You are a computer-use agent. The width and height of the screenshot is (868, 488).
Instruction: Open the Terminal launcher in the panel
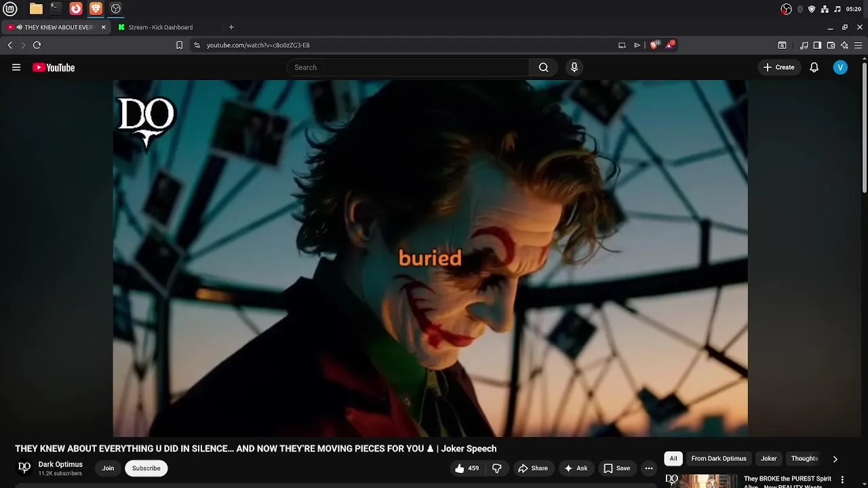pyautogui.click(x=56, y=9)
